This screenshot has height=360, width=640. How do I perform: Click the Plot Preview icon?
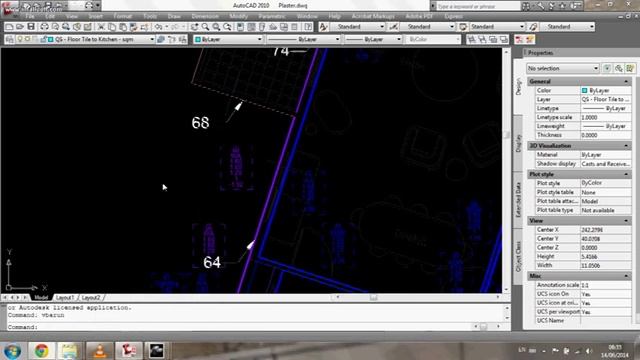pos(55,27)
